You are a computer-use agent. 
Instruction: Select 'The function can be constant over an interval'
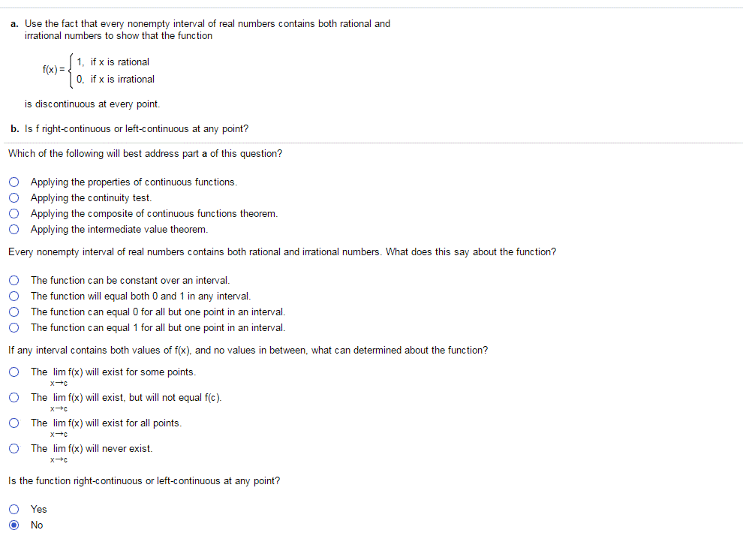click(14, 280)
